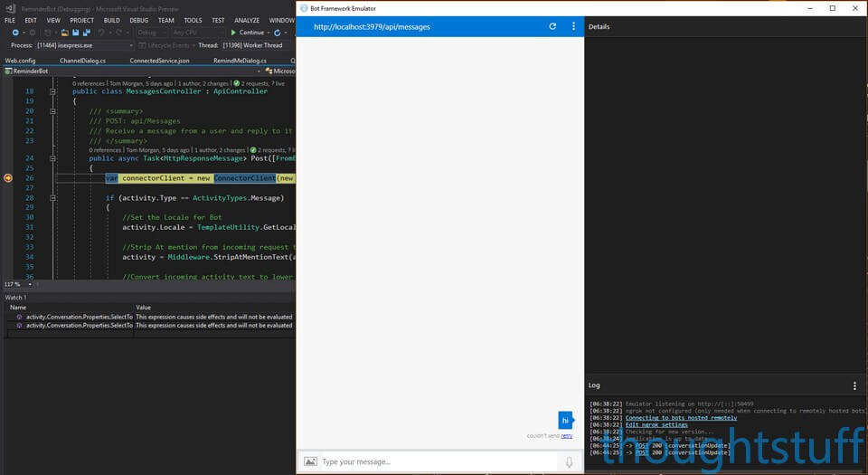Viewport: 868px width, 475px height.
Task: Click the localhost:3979/api/messages address field
Action: click(x=372, y=26)
